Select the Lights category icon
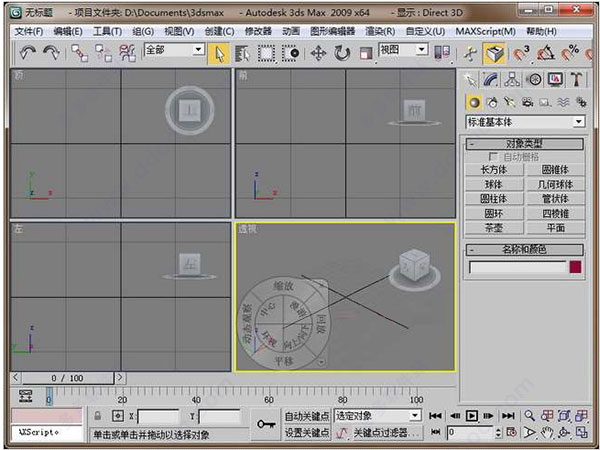 (x=510, y=102)
